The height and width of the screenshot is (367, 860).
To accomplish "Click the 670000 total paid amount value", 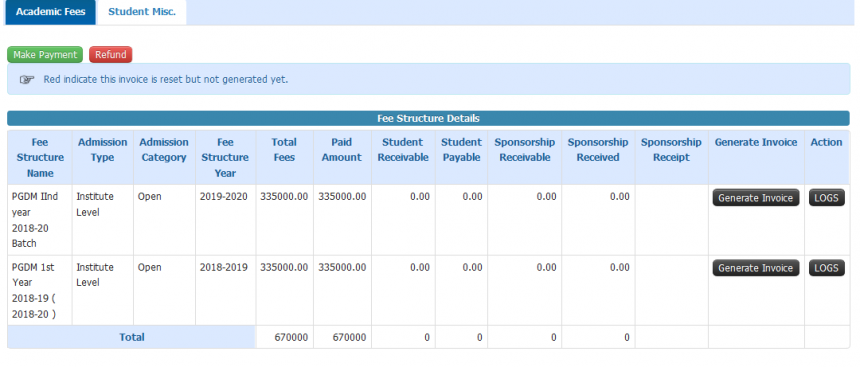I will coord(349,338).
